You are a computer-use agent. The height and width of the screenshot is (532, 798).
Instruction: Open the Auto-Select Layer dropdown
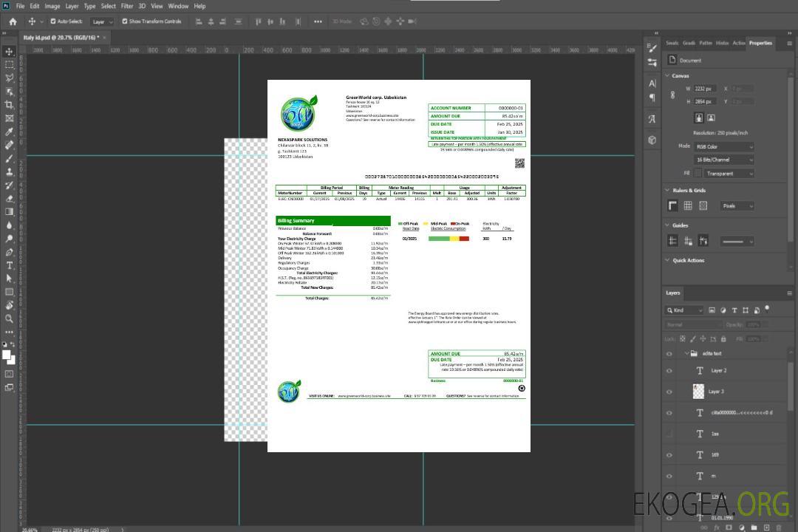tap(102, 21)
